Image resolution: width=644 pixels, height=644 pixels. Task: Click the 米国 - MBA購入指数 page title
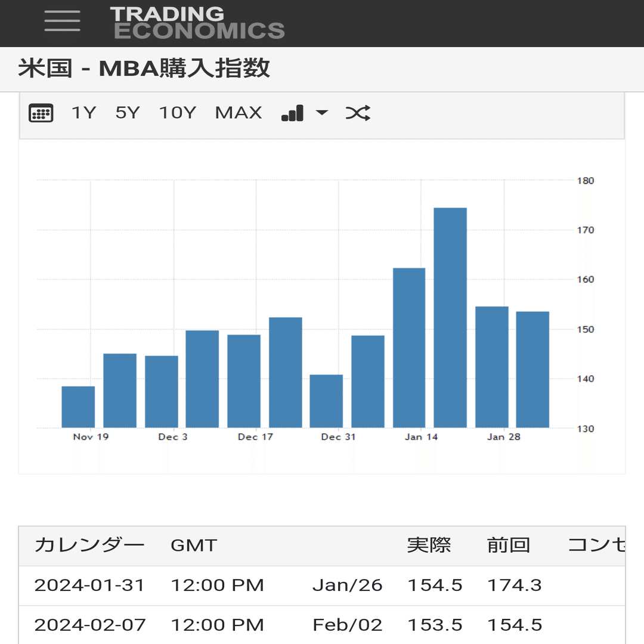pos(144,68)
